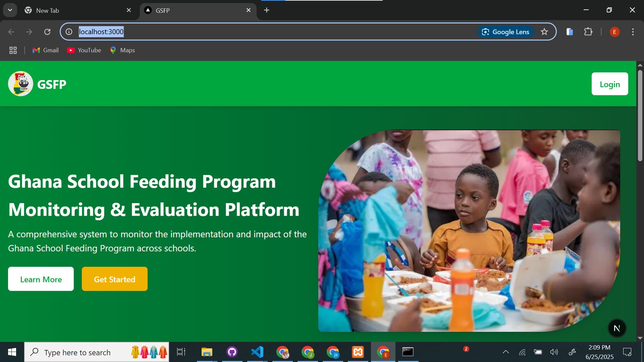Open the blue extension icon beside bookmark star
Viewport: 644px width, 362px height.
click(570, 32)
